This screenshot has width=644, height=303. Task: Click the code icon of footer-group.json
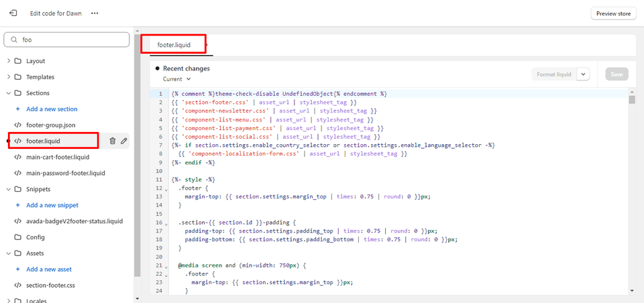[x=17, y=125]
